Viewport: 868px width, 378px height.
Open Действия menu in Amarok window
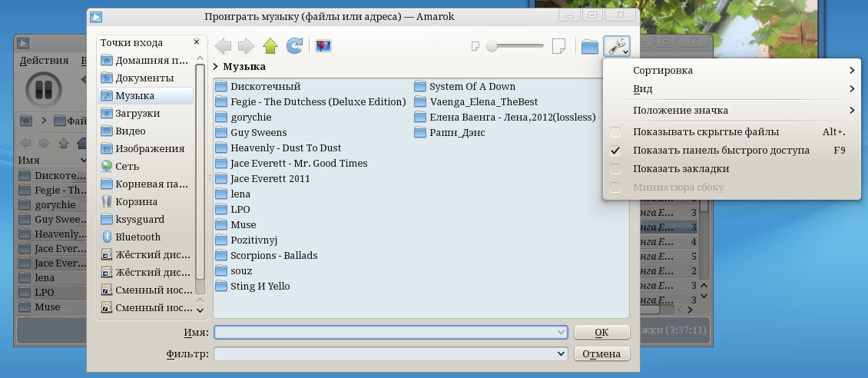coord(45,61)
